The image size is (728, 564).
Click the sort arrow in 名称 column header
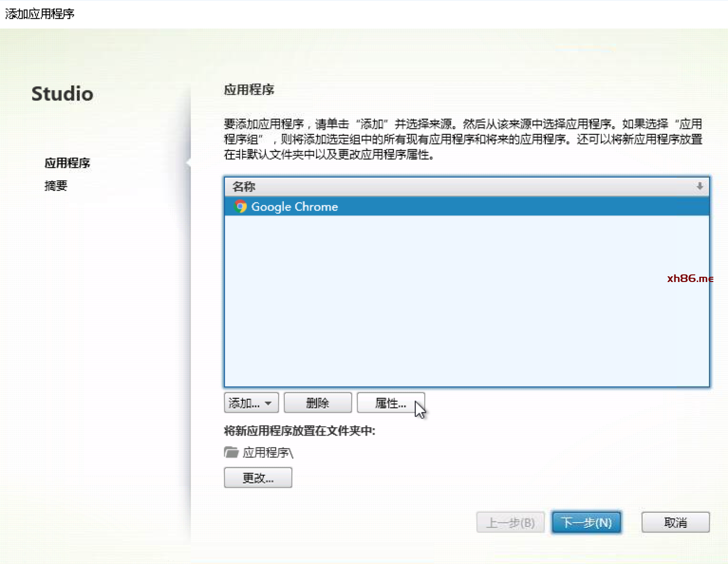(700, 187)
